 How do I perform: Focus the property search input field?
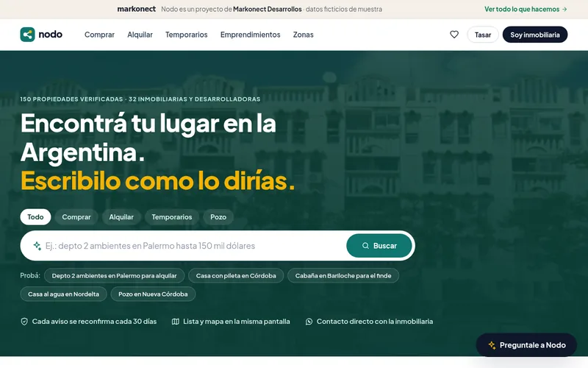pos(193,246)
